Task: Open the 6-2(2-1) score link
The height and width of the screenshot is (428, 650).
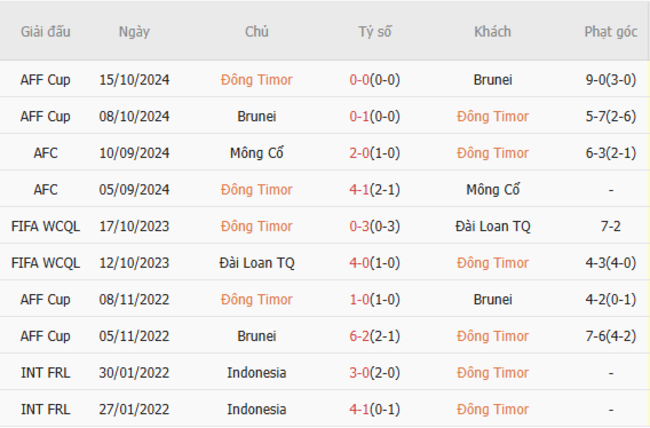Action: coord(375,336)
